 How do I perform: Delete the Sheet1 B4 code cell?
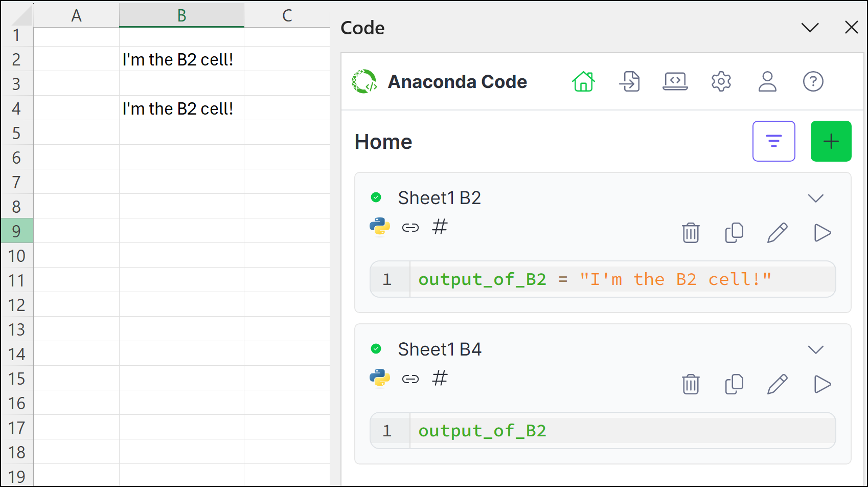[691, 384]
